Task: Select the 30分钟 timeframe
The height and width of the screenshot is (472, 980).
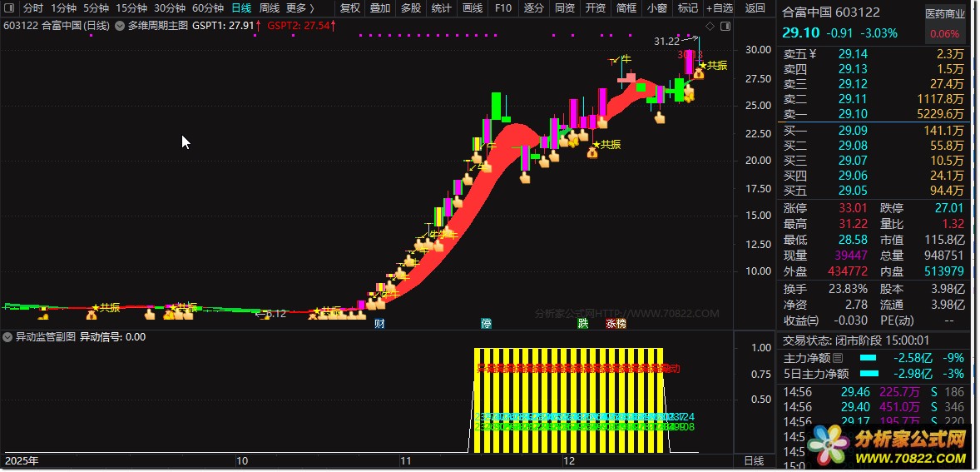Action: [170, 8]
